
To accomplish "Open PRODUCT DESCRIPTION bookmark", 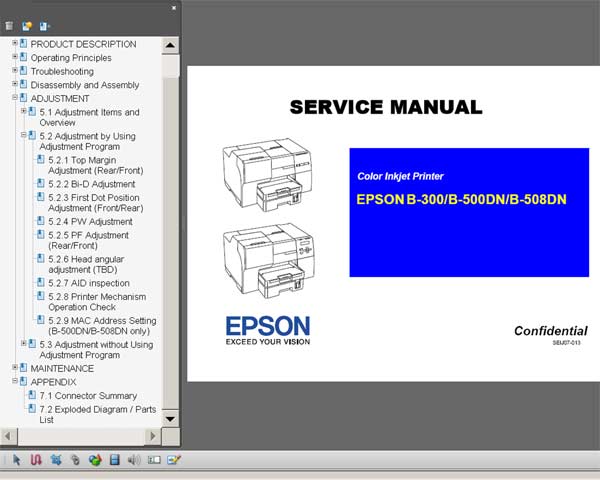I will pyautogui.click(x=83, y=44).
